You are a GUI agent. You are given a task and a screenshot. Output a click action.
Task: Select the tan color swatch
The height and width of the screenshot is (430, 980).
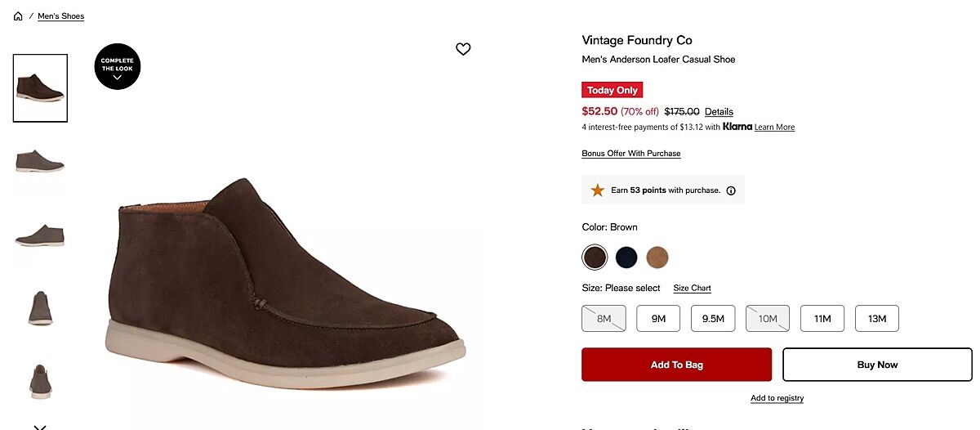657,258
